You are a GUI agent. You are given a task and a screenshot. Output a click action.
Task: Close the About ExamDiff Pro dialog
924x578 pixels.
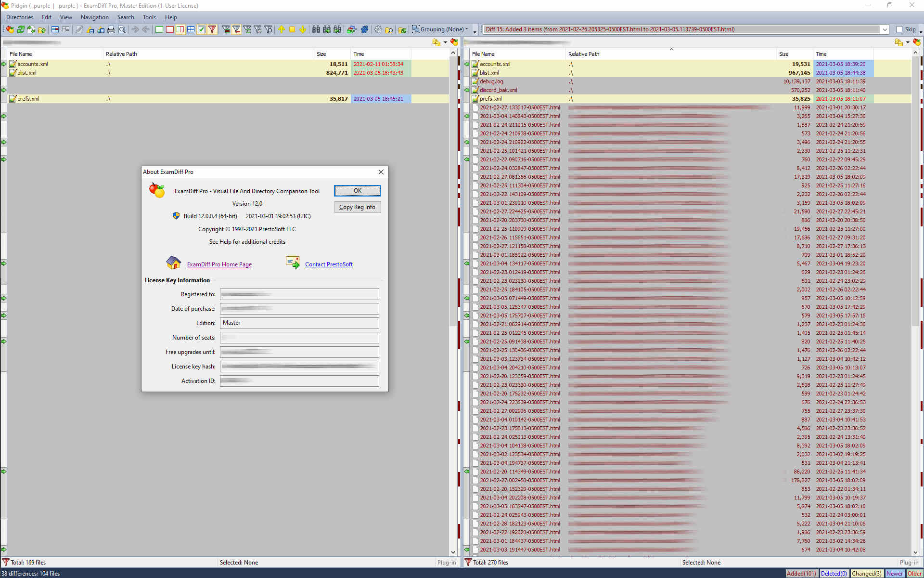(381, 172)
